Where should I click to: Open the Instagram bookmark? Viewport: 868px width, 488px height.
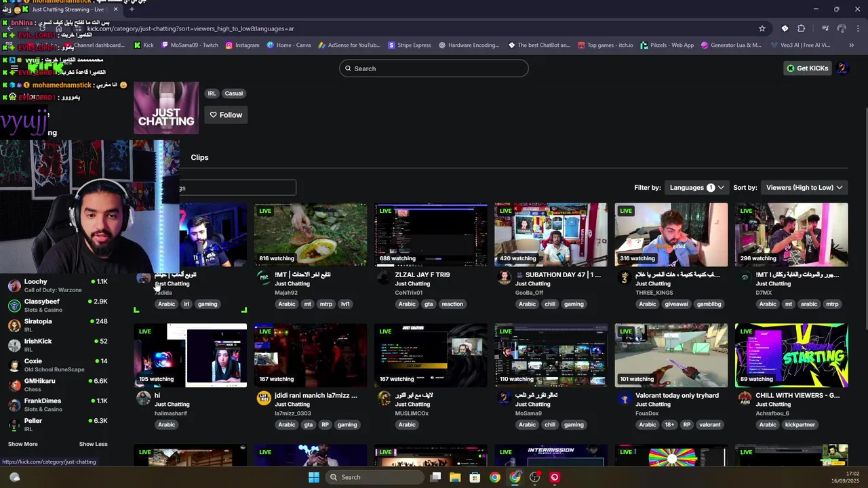point(242,45)
